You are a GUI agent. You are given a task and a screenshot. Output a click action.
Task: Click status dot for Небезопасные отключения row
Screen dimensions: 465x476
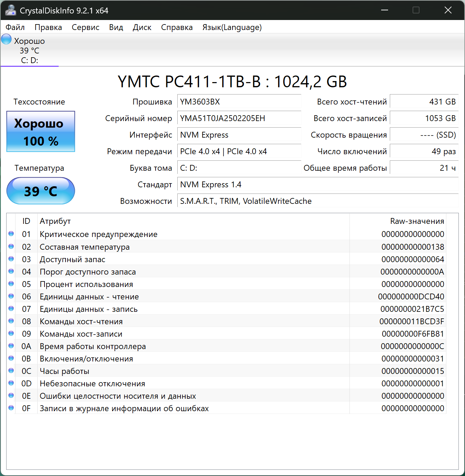click(x=11, y=383)
